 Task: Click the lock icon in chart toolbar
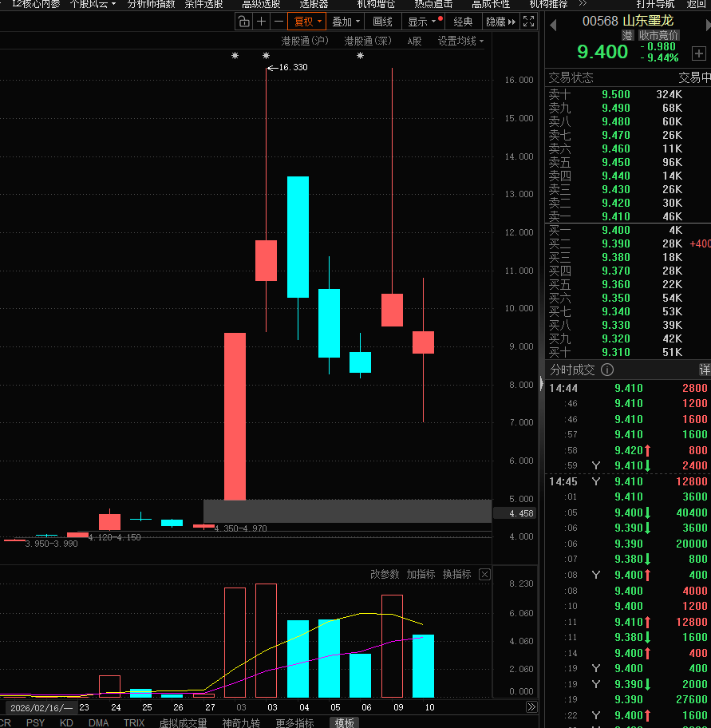click(x=243, y=22)
